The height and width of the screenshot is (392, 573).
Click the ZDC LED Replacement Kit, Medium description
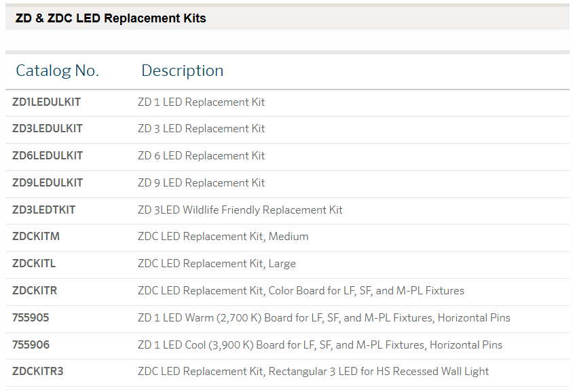[x=223, y=237]
